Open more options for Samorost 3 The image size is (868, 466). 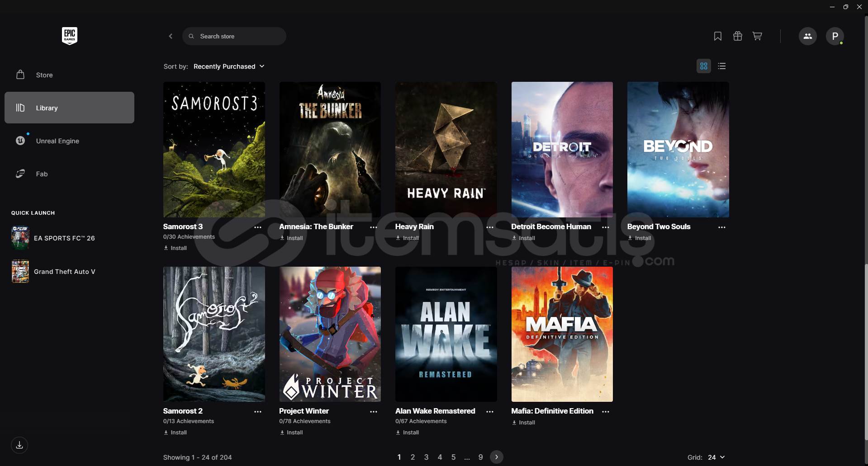pyautogui.click(x=258, y=227)
